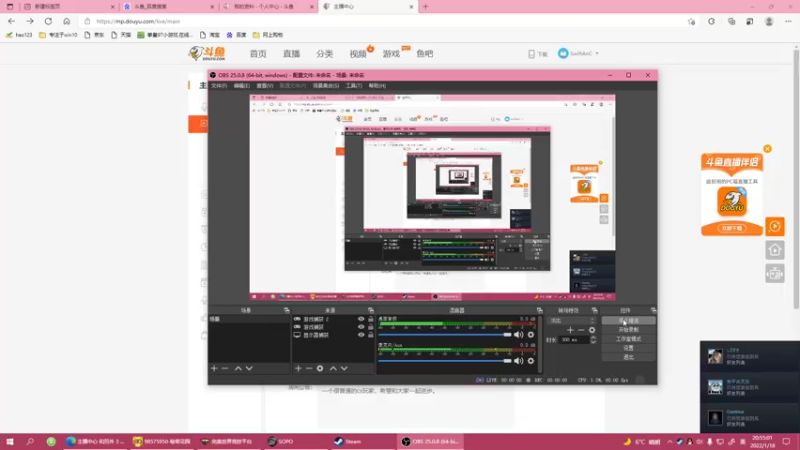Open source properties gear in Sources panel
This screenshot has height=450, width=800.
click(321, 368)
